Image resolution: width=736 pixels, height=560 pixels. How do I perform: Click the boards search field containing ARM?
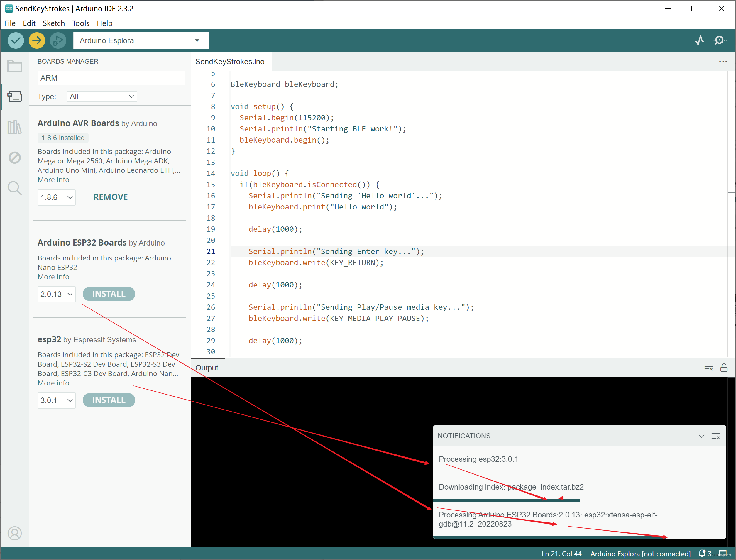111,78
